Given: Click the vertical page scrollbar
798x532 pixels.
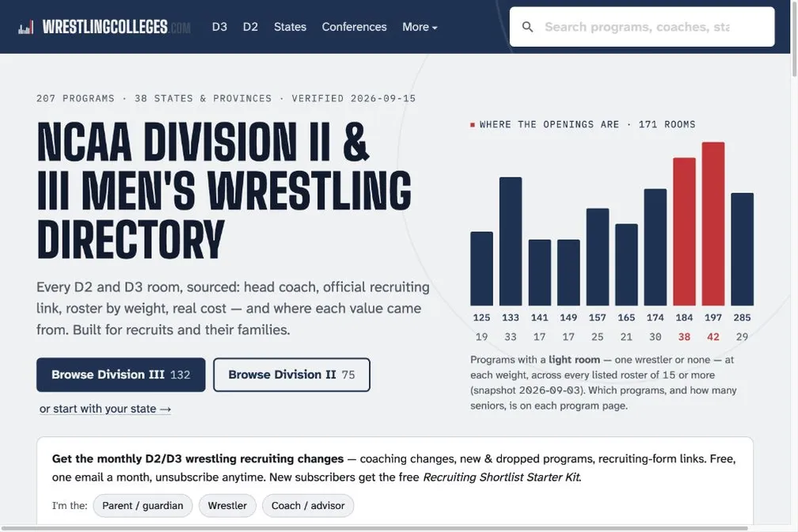Looking at the screenshot, I should coord(794,40).
